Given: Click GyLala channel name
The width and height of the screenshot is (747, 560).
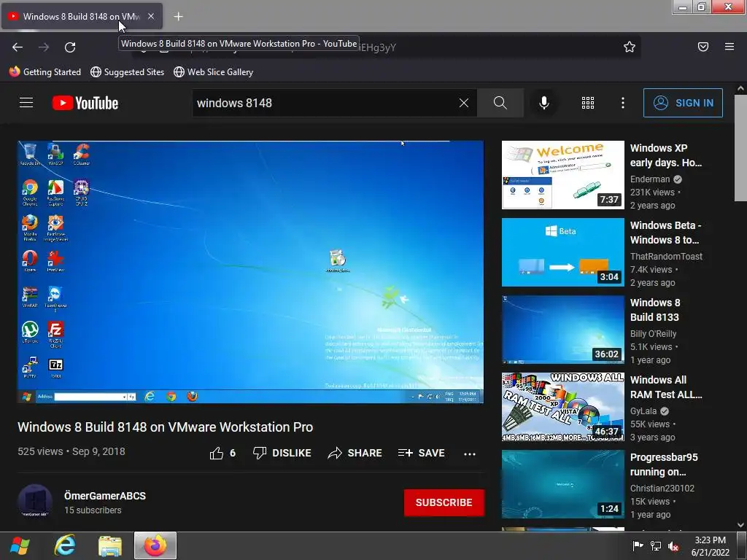Looking at the screenshot, I should (x=643, y=411).
